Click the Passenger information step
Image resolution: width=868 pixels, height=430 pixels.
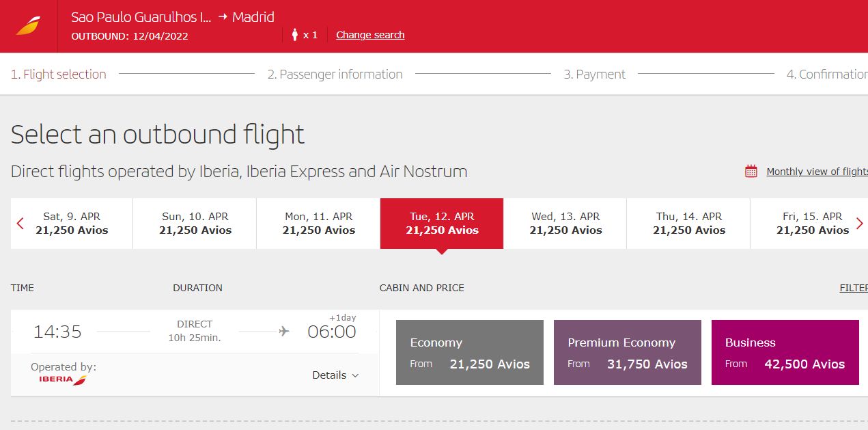pyautogui.click(x=335, y=75)
